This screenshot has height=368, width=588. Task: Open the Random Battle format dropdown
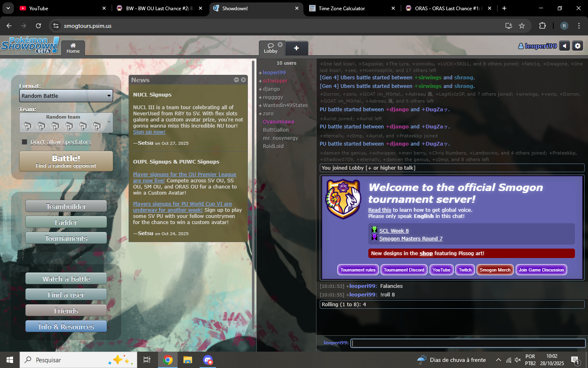(x=66, y=96)
